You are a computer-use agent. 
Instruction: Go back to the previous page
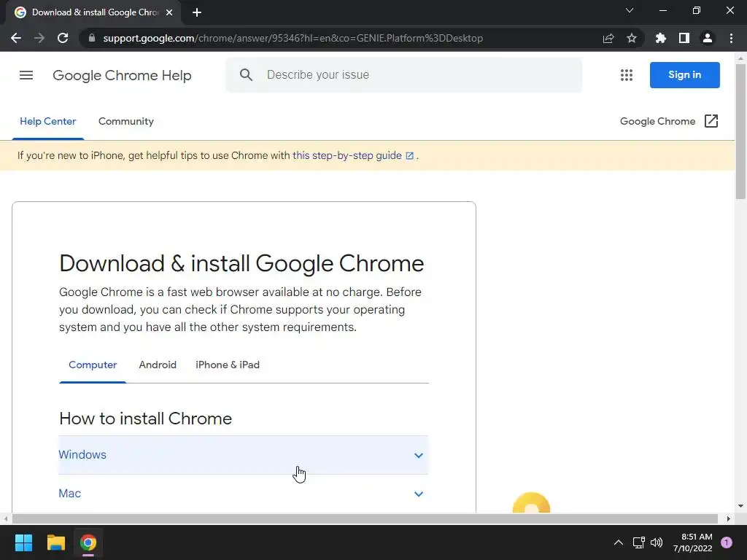pos(16,38)
